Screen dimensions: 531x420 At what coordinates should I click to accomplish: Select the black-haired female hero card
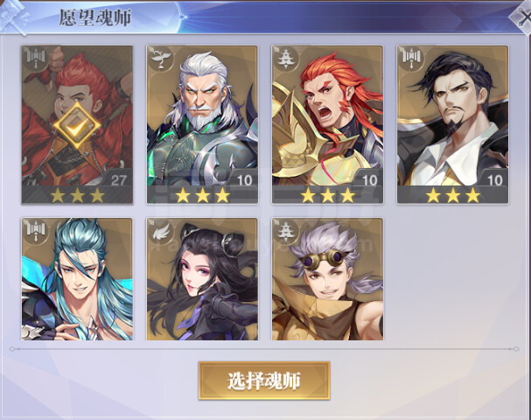click(202, 279)
